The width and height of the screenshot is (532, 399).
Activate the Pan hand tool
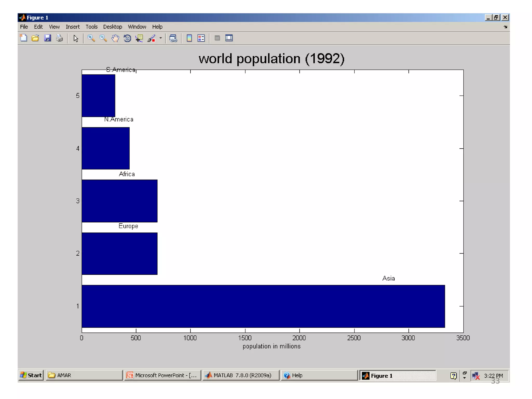tap(115, 38)
